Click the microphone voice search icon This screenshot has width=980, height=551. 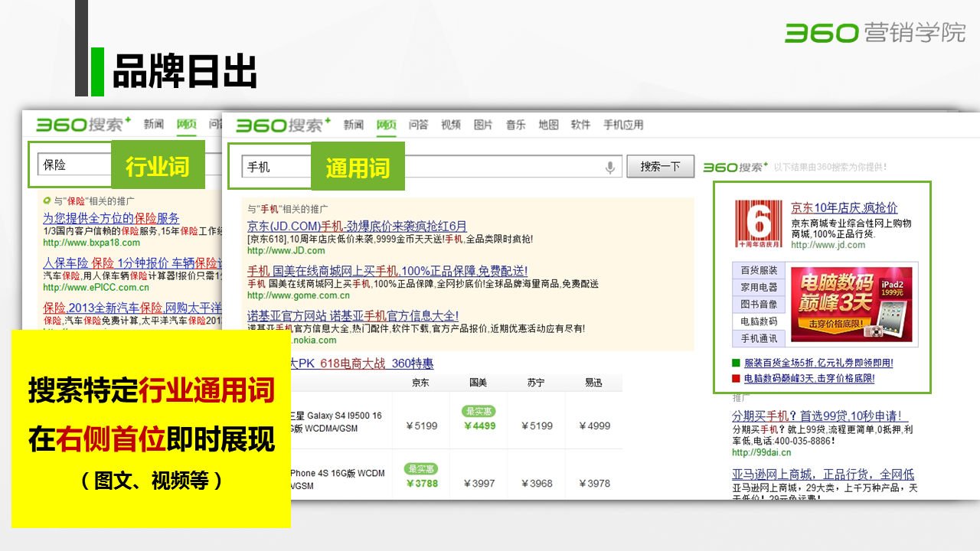(610, 168)
